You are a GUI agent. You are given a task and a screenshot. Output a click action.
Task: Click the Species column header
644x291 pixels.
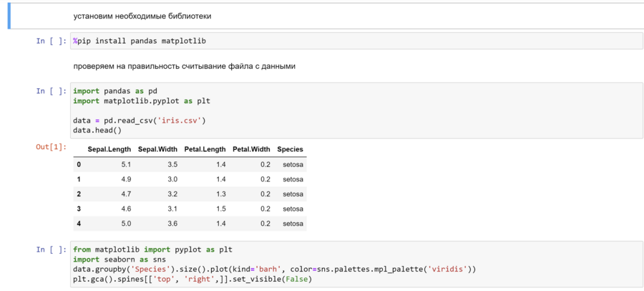(290, 149)
